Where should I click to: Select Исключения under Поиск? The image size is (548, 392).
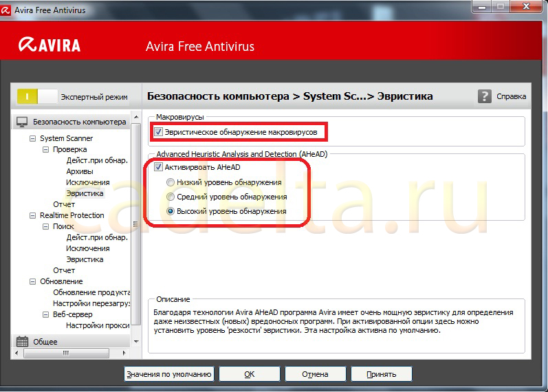click(88, 248)
